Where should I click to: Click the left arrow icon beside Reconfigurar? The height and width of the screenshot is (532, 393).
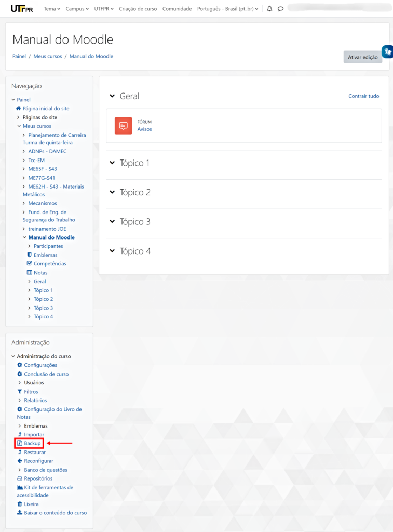20,461
